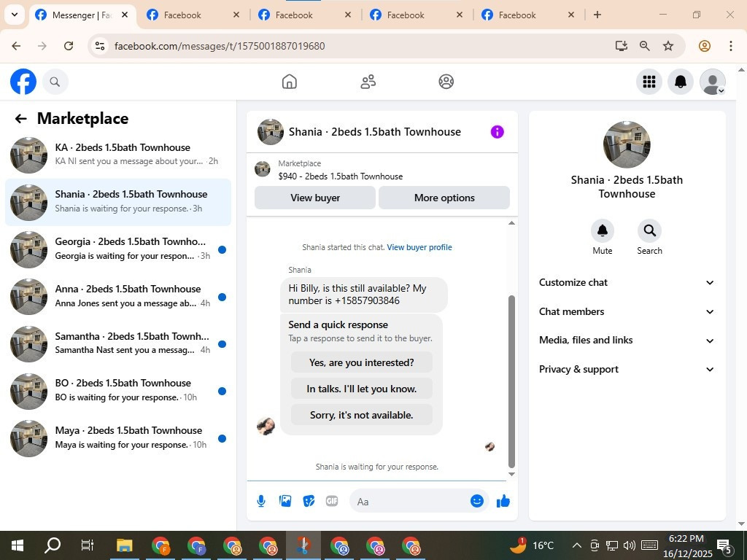Click the chat scrollbar down arrow
Screen dimensions: 747x560
[511, 474]
